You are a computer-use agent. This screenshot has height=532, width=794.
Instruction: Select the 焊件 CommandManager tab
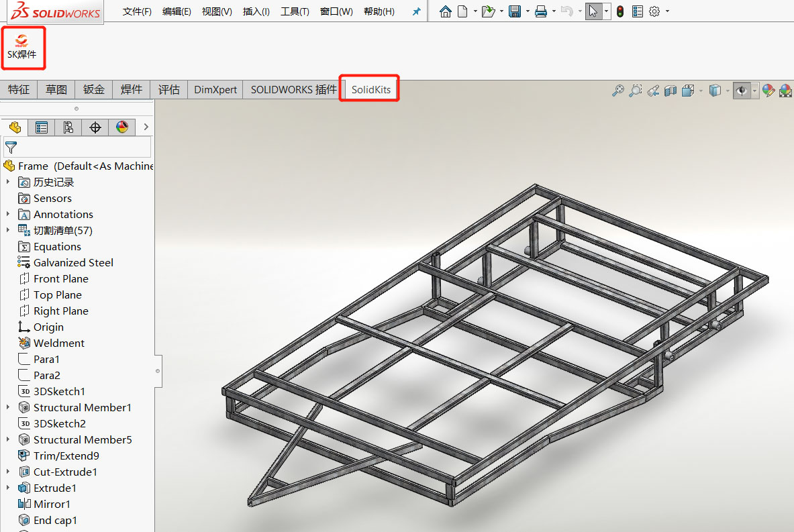[131, 89]
